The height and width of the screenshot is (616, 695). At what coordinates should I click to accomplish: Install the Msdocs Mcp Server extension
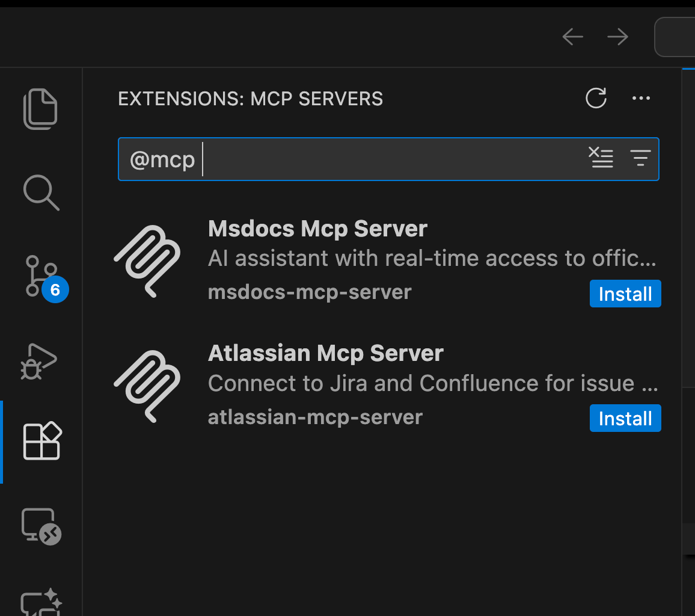[x=625, y=294]
